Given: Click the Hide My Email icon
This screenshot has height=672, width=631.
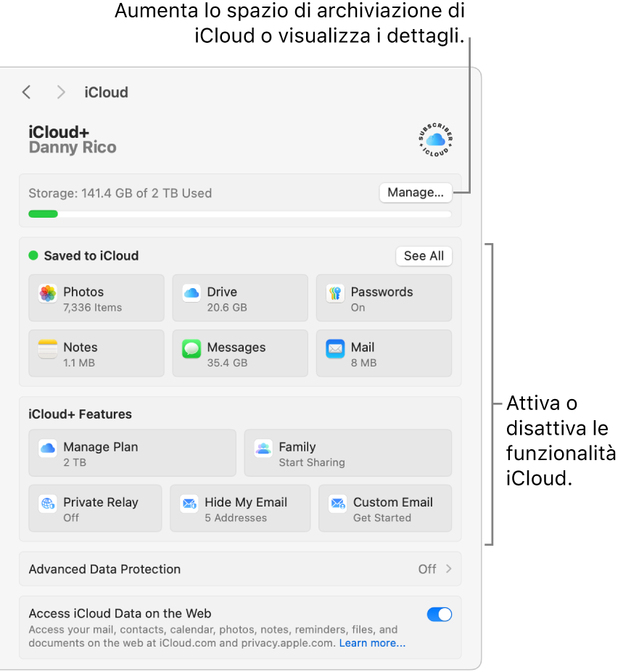Looking at the screenshot, I should (x=189, y=504).
